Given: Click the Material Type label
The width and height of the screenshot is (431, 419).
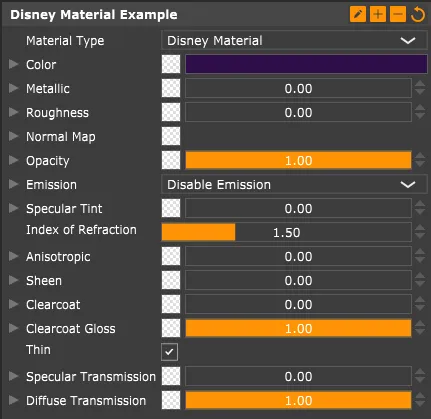Looking at the screenshot, I should point(65,41).
